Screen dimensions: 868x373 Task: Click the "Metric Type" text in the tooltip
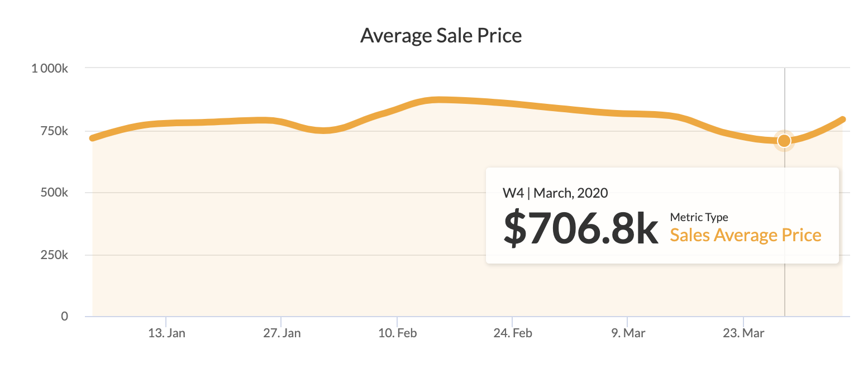tap(699, 217)
